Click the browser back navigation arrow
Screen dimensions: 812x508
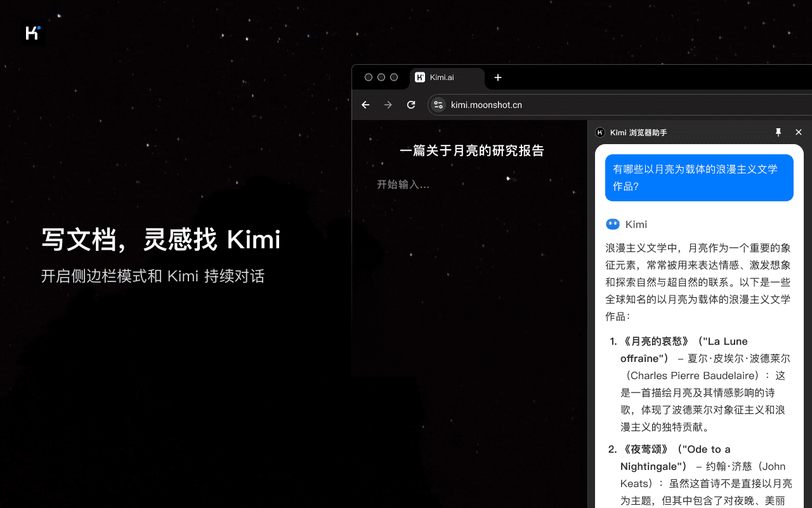[x=365, y=105]
